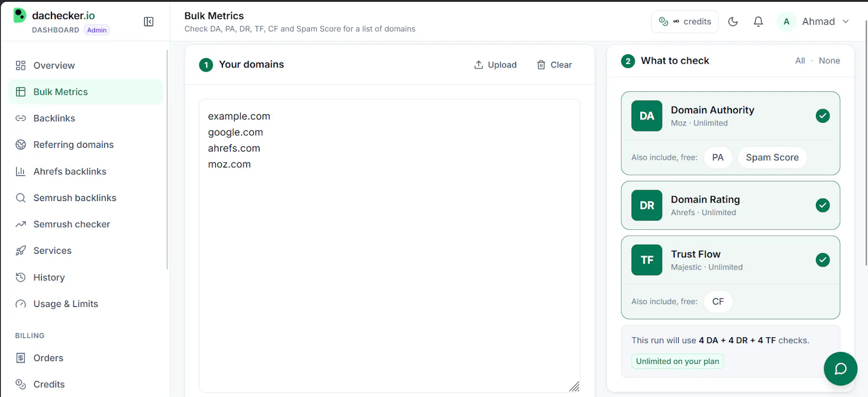Click the Ahmad avatar circle
868x397 pixels.
[x=787, y=22]
